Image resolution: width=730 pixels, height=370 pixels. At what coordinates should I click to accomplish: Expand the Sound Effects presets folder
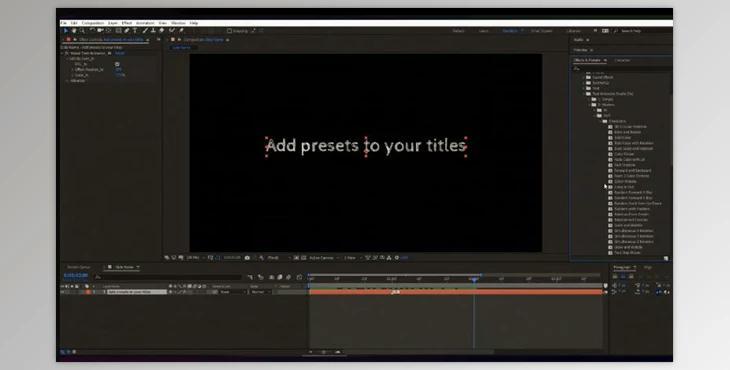[x=584, y=77]
